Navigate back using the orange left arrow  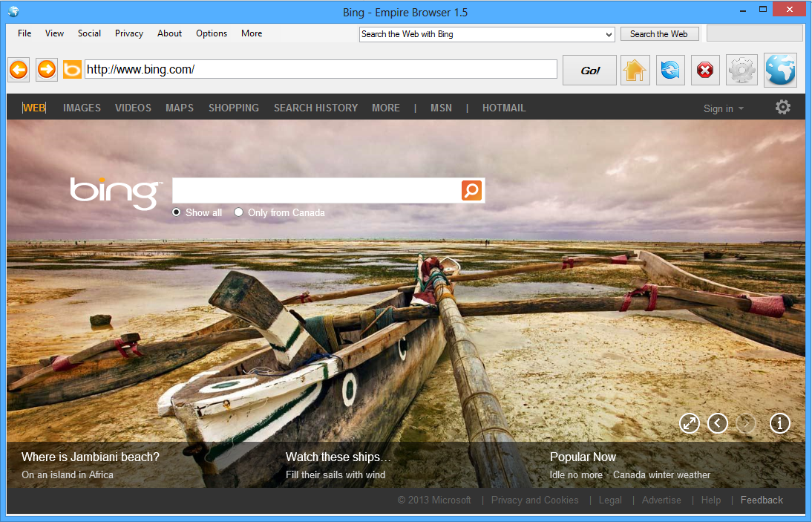point(18,69)
